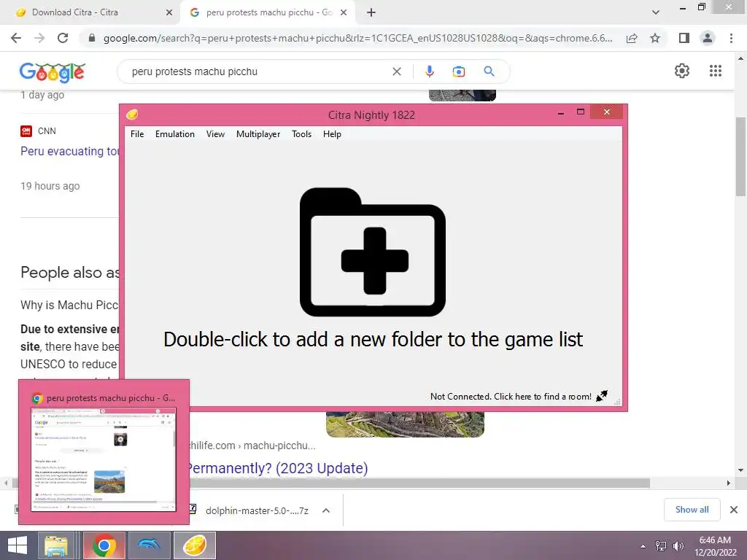
Task: Go forward in Chrome
Action: pyautogui.click(x=39, y=38)
